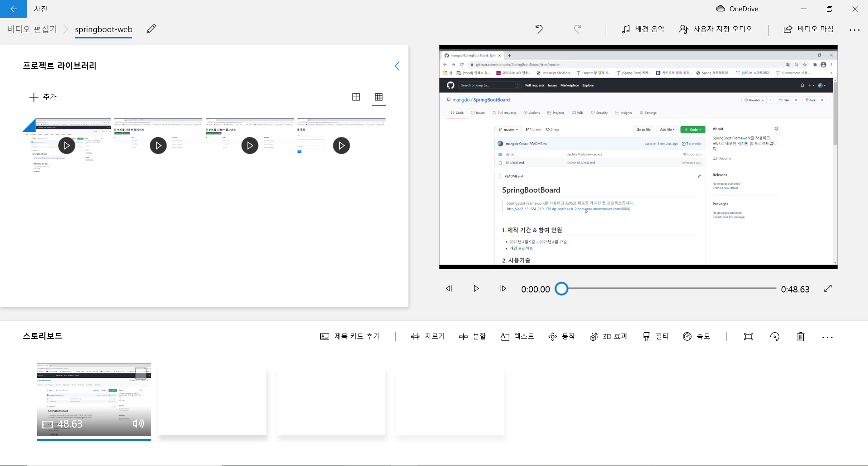Viewport: 868px width, 466px height.
Task: Play fourth library clip thumbnail
Action: coord(342,146)
